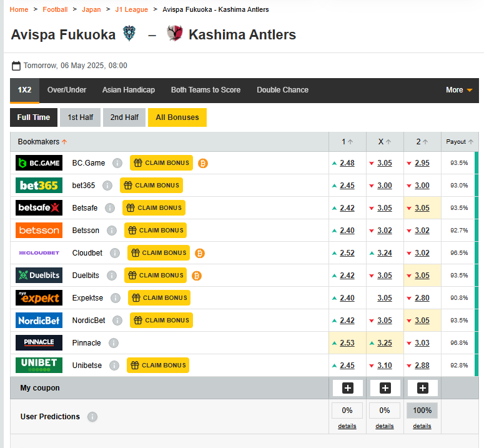The image size is (484, 448).
Task: Claim bonus for bet365
Action: tap(151, 185)
